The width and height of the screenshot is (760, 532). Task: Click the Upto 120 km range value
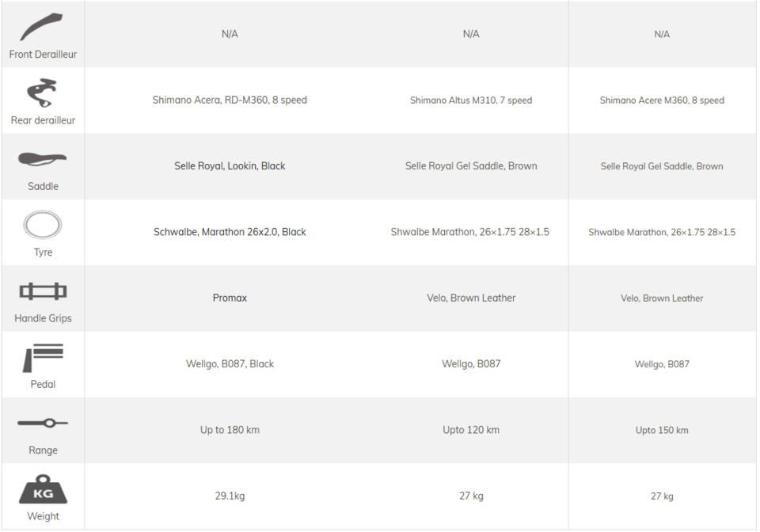tap(471, 430)
